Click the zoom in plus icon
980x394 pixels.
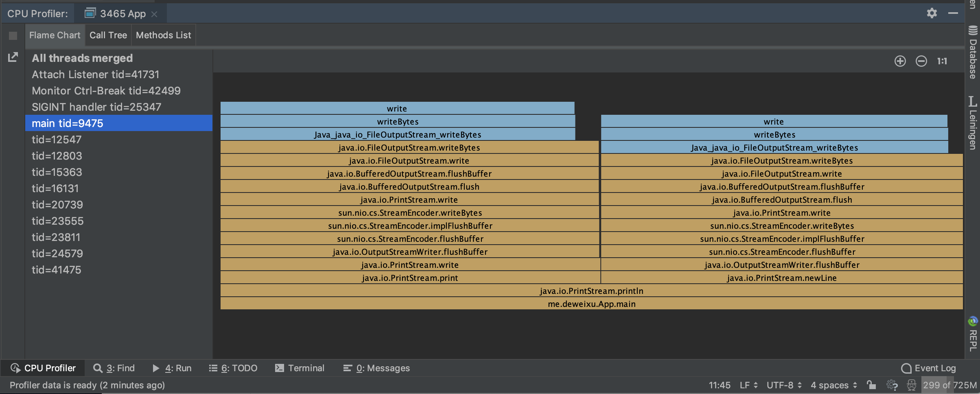(x=900, y=61)
